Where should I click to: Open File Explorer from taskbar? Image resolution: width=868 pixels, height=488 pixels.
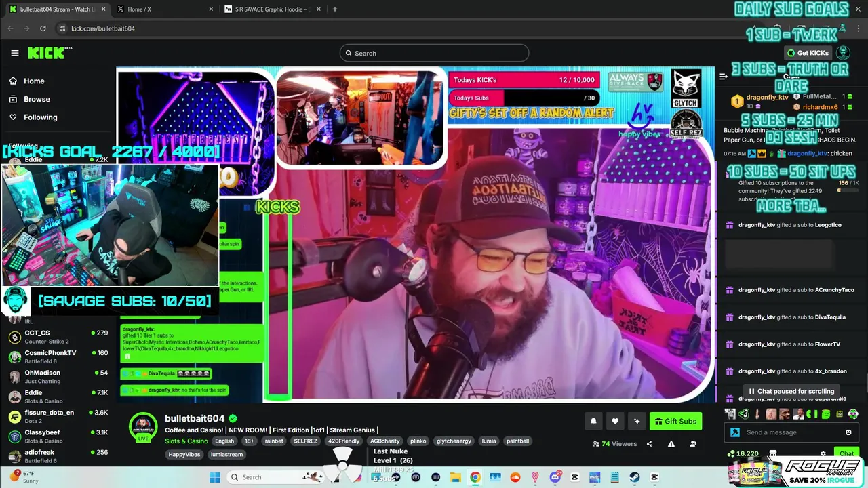pos(455,477)
